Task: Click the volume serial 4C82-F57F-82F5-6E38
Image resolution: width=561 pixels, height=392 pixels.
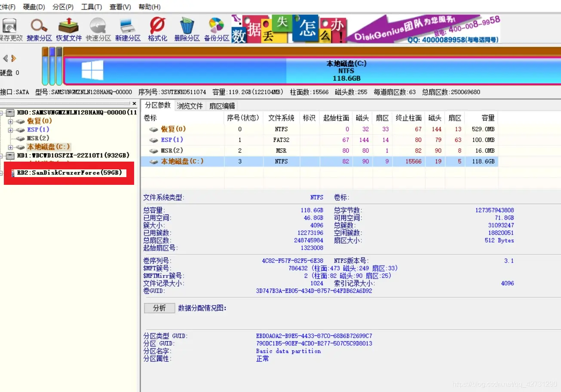Action: (292, 261)
